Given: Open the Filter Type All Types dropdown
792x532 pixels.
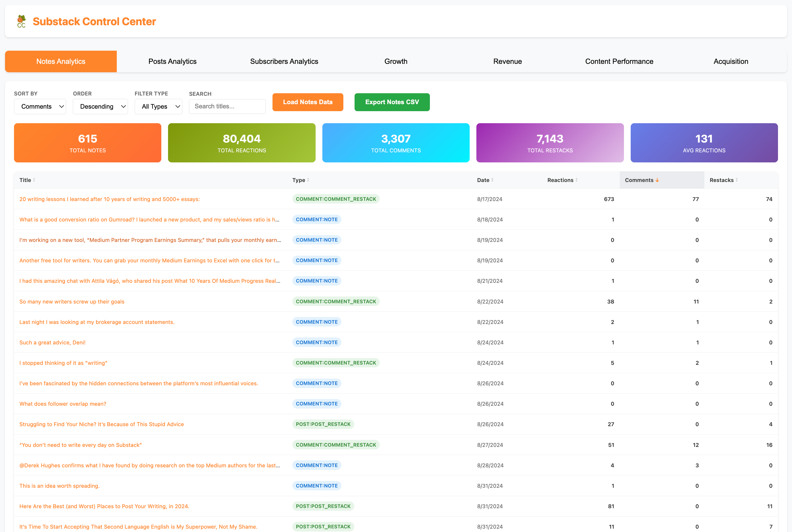Looking at the screenshot, I should coord(159,106).
